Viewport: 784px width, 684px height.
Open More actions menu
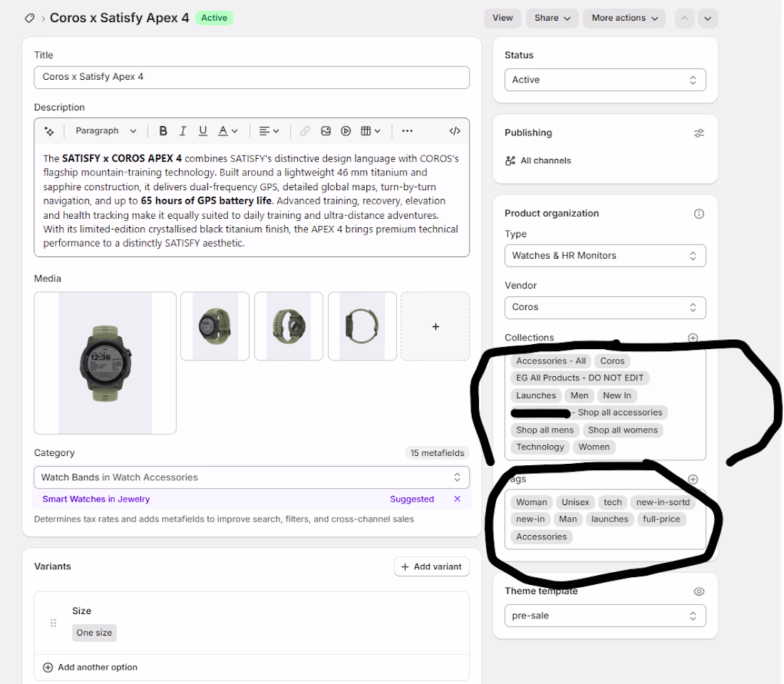pyautogui.click(x=624, y=18)
